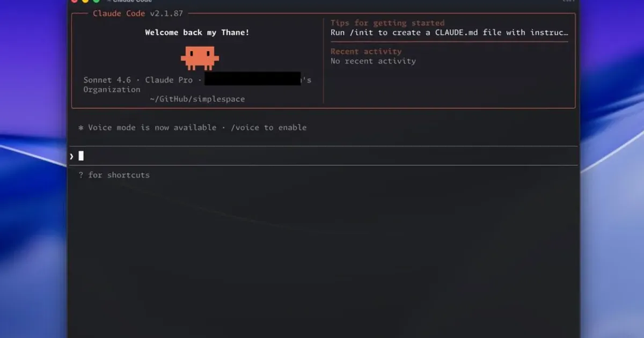
Task: Click the asterisk before Voice mode notice
Action: (81, 128)
